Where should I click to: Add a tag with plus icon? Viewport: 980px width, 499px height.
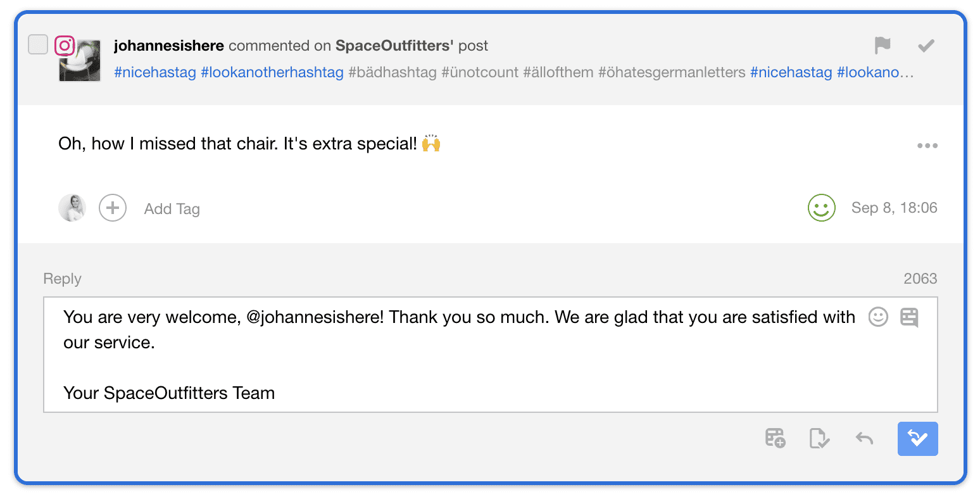click(113, 208)
